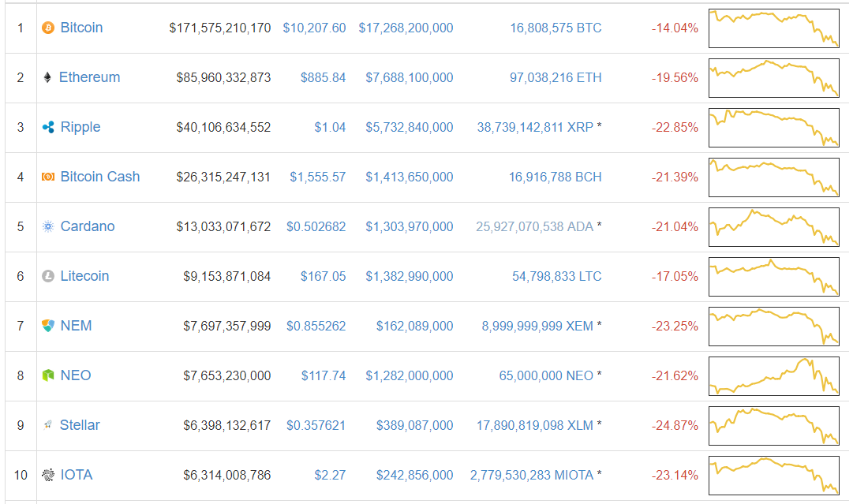
Task: Open the Ethereum name link
Action: pos(89,77)
